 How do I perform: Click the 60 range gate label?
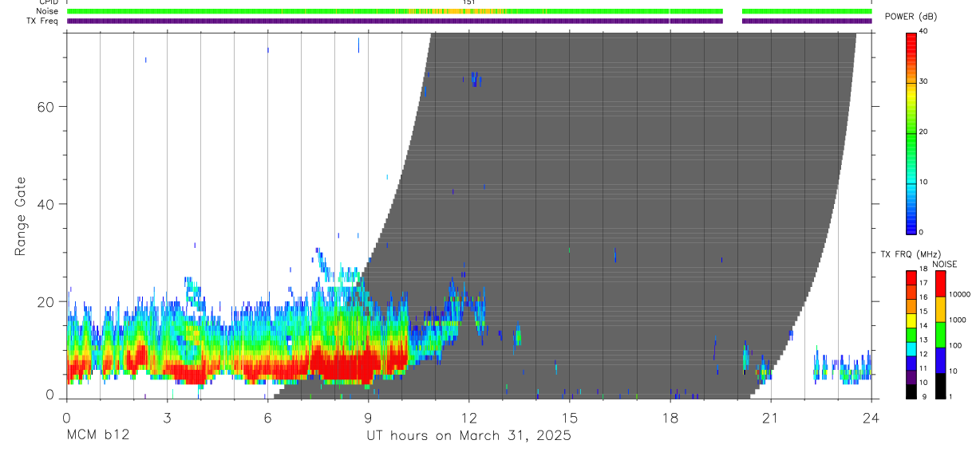(44, 106)
